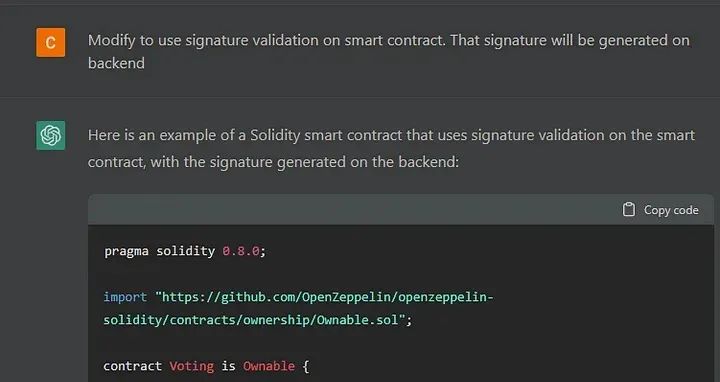Click the clipboard icon beside Copy code
Viewport: 720px width, 382px height.
click(629, 210)
